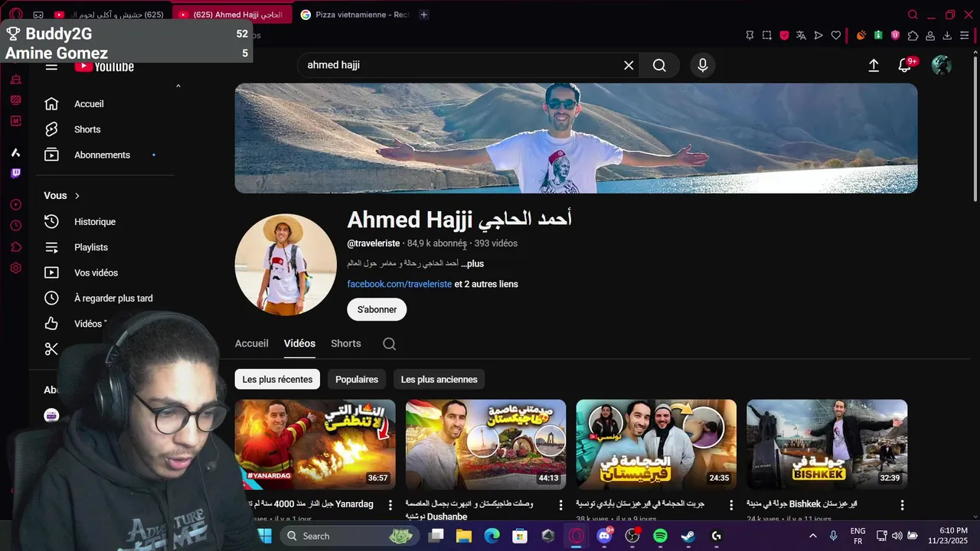Image resolution: width=980 pixels, height=551 pixels.
Task: Open options for the 24:35 video
Action: [731, 505]
